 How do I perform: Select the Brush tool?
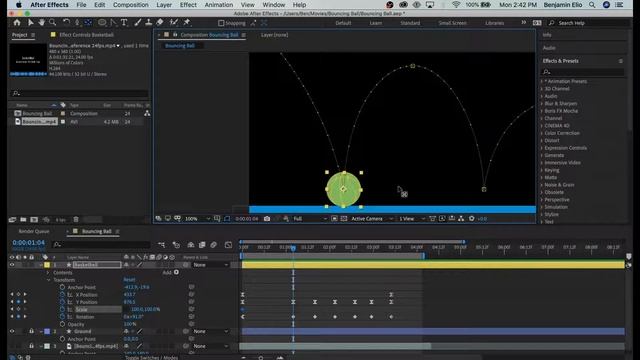point(138,23)
